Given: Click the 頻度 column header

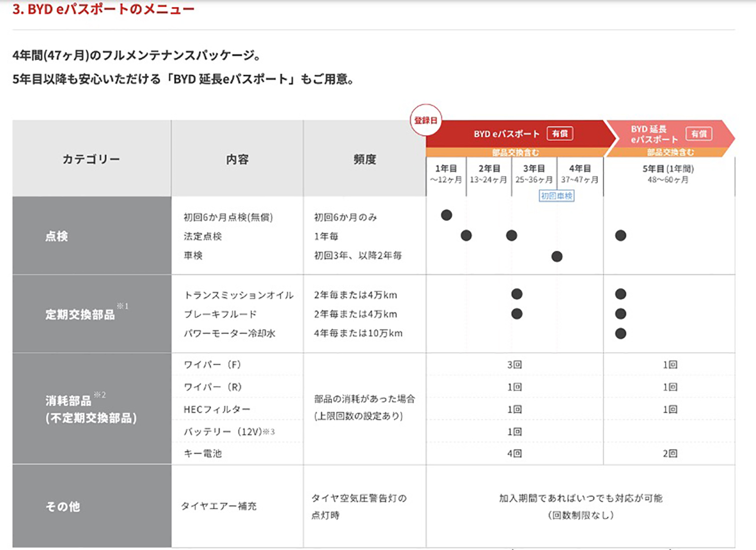Looking at the screenshot, I should point(365,159).
